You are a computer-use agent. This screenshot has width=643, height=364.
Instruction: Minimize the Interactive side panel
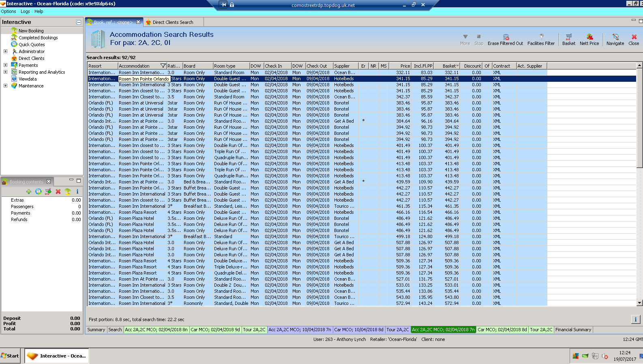point(79,22)
